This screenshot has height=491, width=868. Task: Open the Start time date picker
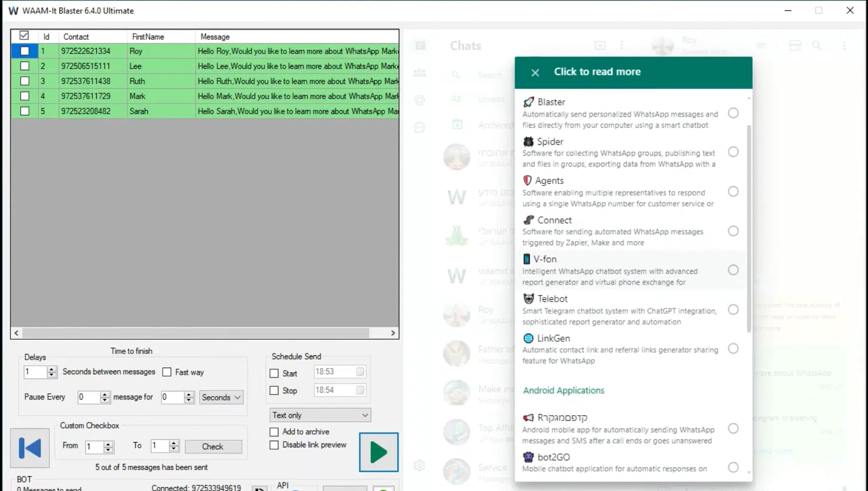tap(360, 372)
